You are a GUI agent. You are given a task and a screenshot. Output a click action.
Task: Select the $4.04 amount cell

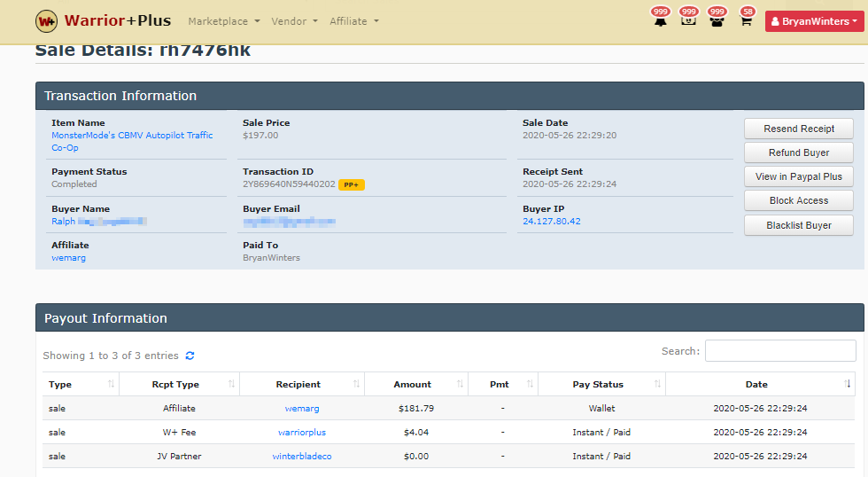click(x=416, y=432)
